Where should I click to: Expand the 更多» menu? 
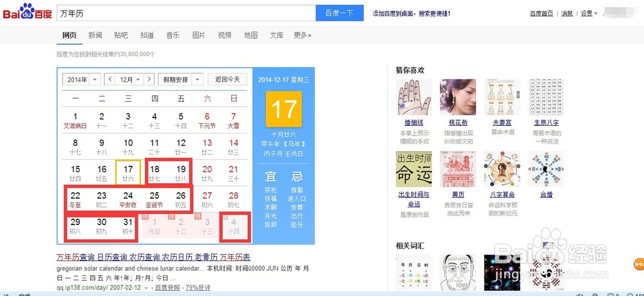(302, 35)
